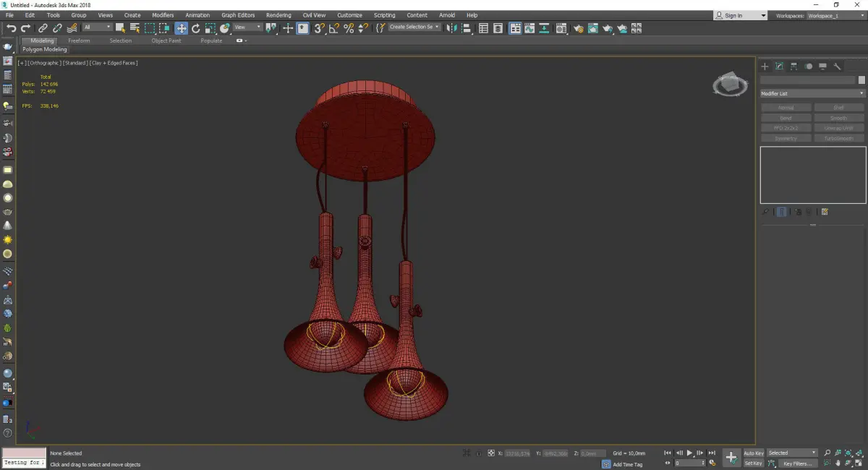The height and width of the screenshot is (470, 868).
Task: Click the Key Filters button
Action: point(797,463)
